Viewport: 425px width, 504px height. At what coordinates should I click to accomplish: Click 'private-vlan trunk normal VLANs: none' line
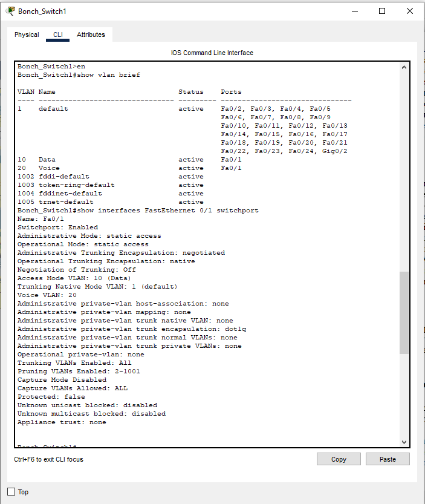pos(127,338)
